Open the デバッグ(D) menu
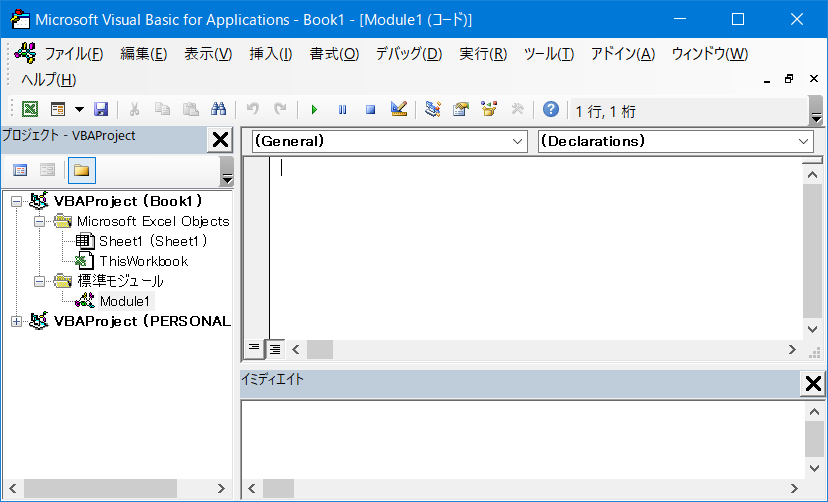Image resolution: width=828 pixels, height=502 pixels. [409, 54]
